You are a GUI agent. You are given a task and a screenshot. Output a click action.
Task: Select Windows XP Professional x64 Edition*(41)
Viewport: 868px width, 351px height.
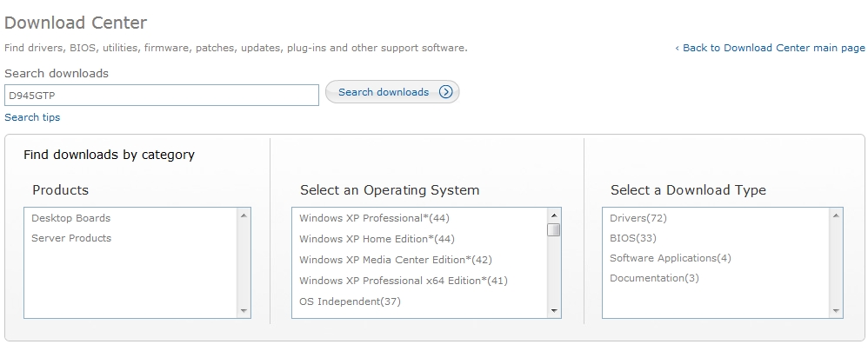[x=404, y=281]
